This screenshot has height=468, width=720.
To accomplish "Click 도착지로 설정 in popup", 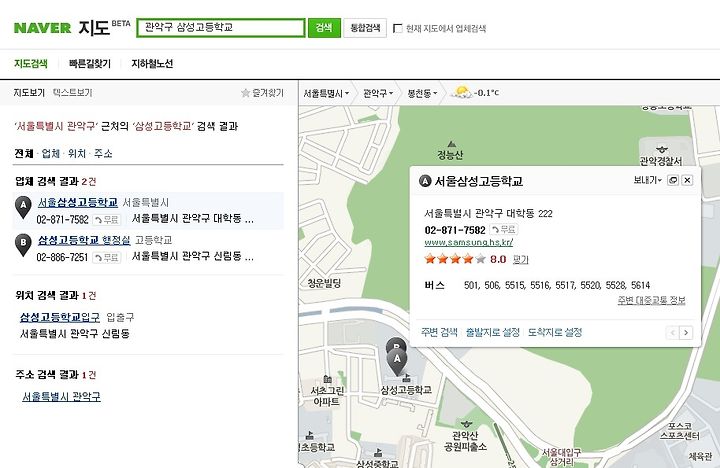I will [x=555, y=332].
